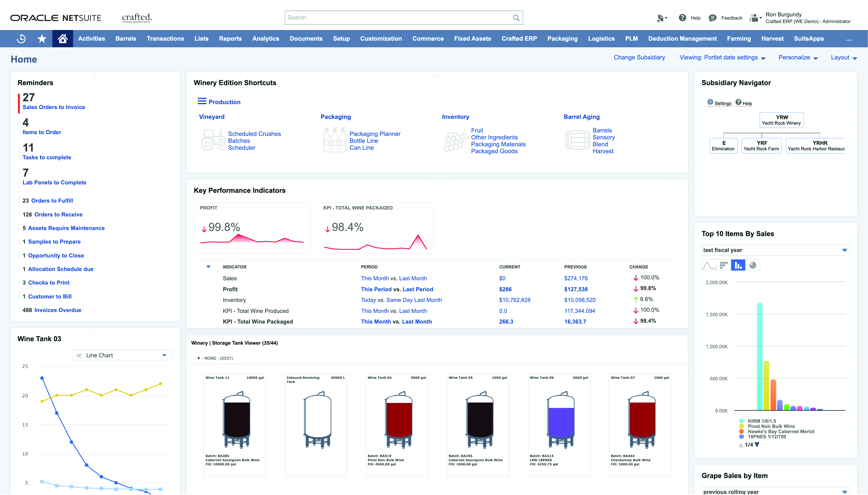The width and height of the screenshot is (868, 495).
Task: Open the last fiscal year dropdown
Action: pyautogui.click(x=775, y=250)
